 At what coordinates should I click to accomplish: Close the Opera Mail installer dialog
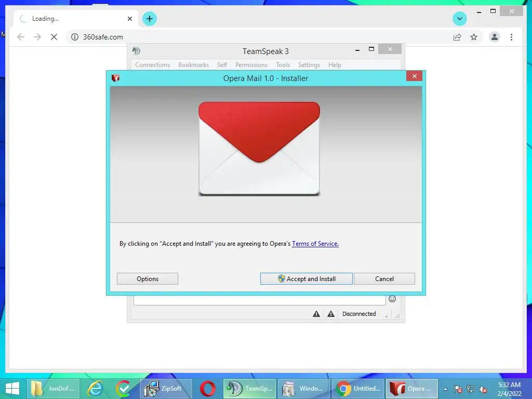(414, 76)
